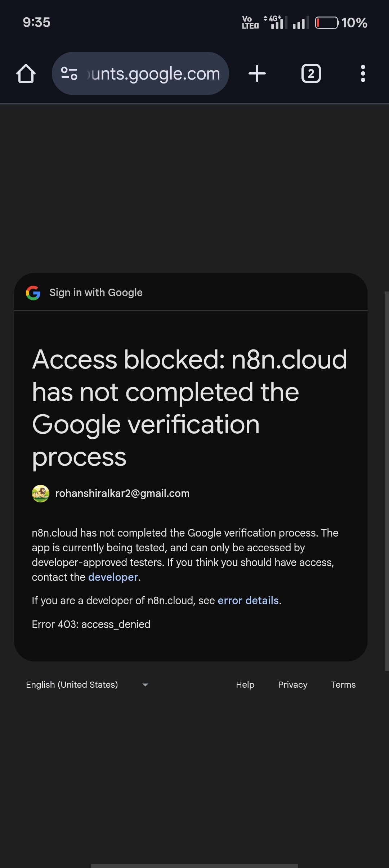The image size is (389, 868).
Task: Open the developer contact link
Action: [113, 577]
